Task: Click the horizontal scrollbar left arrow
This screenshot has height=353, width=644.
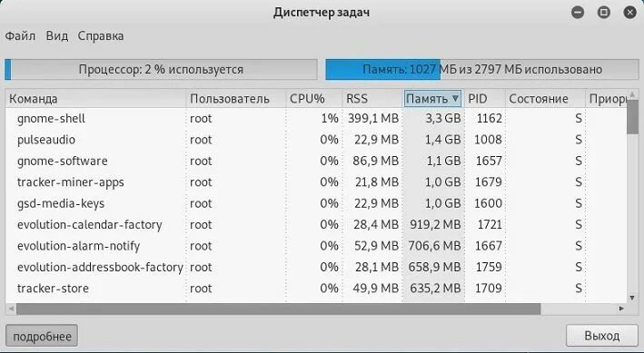Action: (x=11, y=309)
